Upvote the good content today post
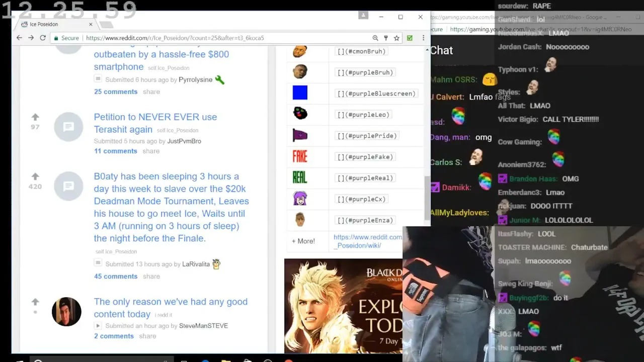The height and width of the screenshot is (362, 644). point(35,302)
